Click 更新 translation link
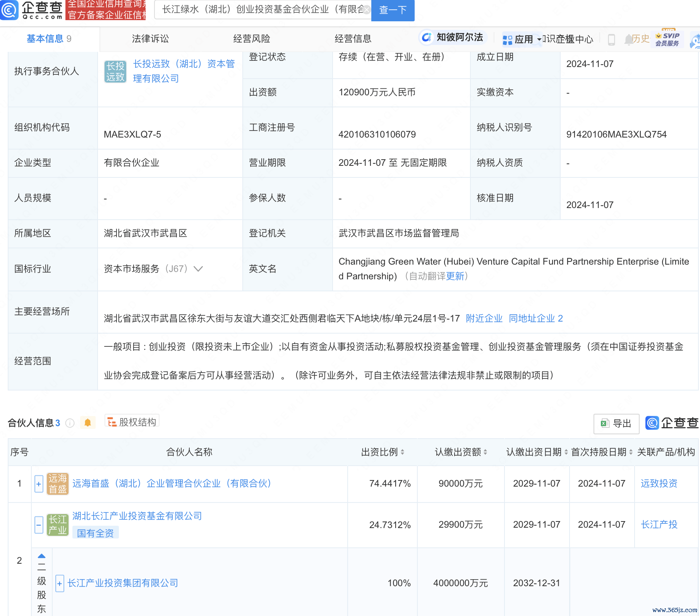Image resolution: width=700 pixels, height=616 pixels. point(455,276)
